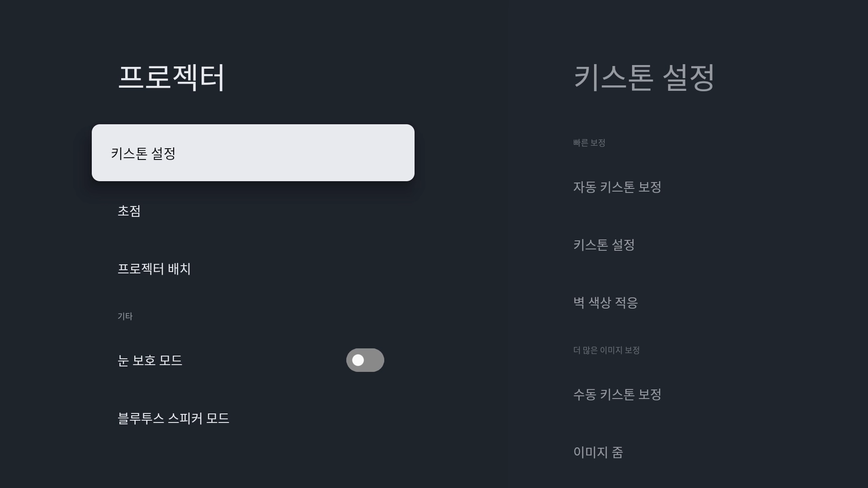Choose 키스톤 설정 listed under 빠른 보정

point(604,245)
